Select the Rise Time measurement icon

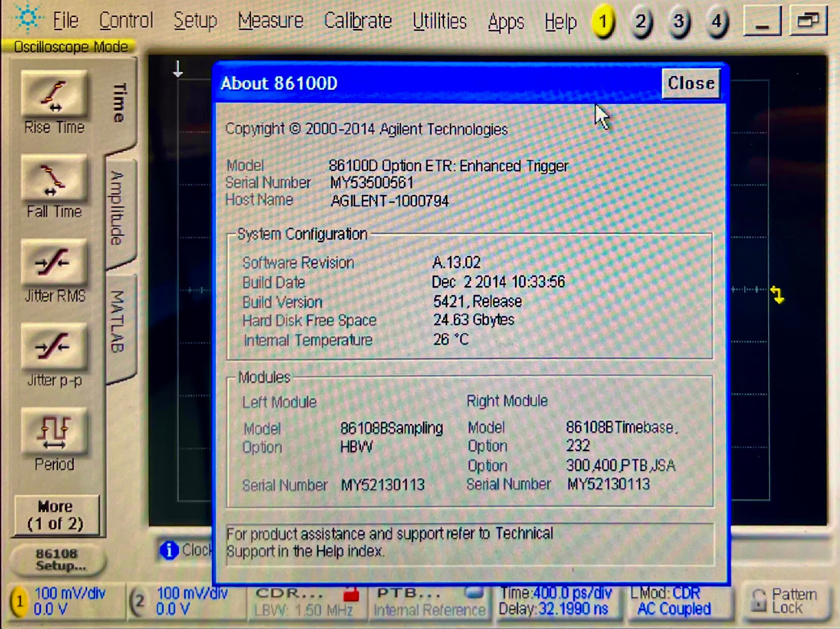coord(54,93)
